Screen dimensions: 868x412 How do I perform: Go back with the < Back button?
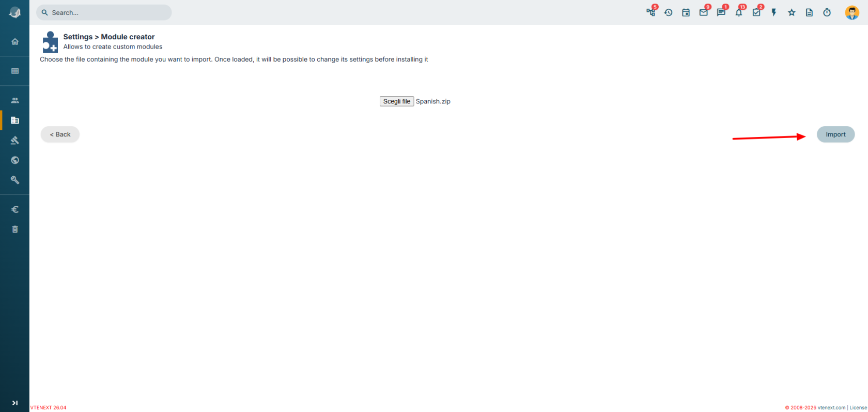point(60,134)
